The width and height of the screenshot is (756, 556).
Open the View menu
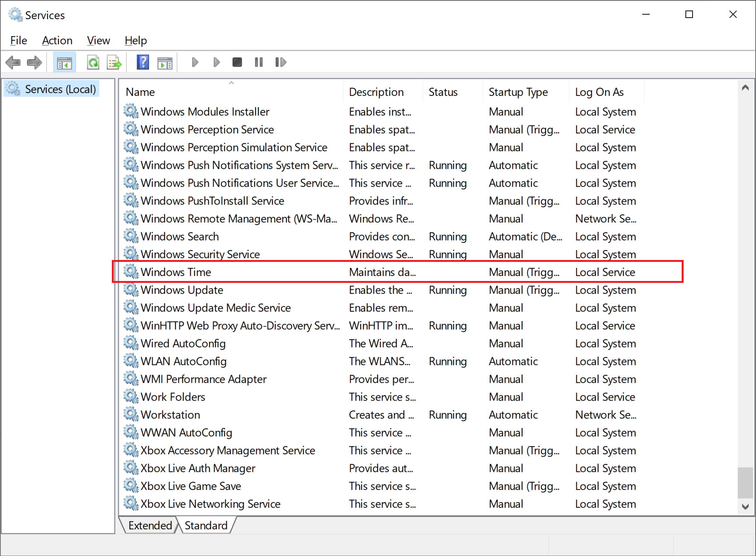(98, 40)
